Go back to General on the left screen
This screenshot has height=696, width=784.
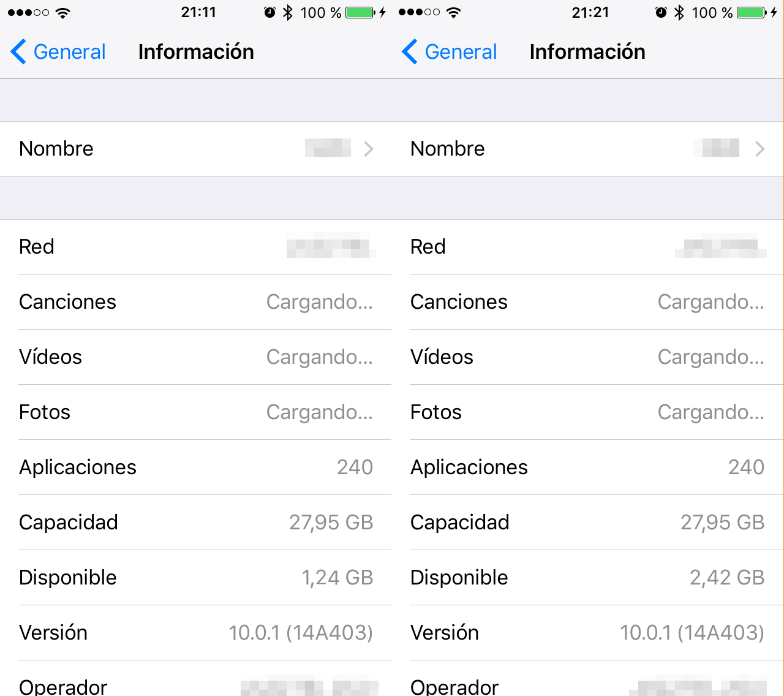coord(70,52)
